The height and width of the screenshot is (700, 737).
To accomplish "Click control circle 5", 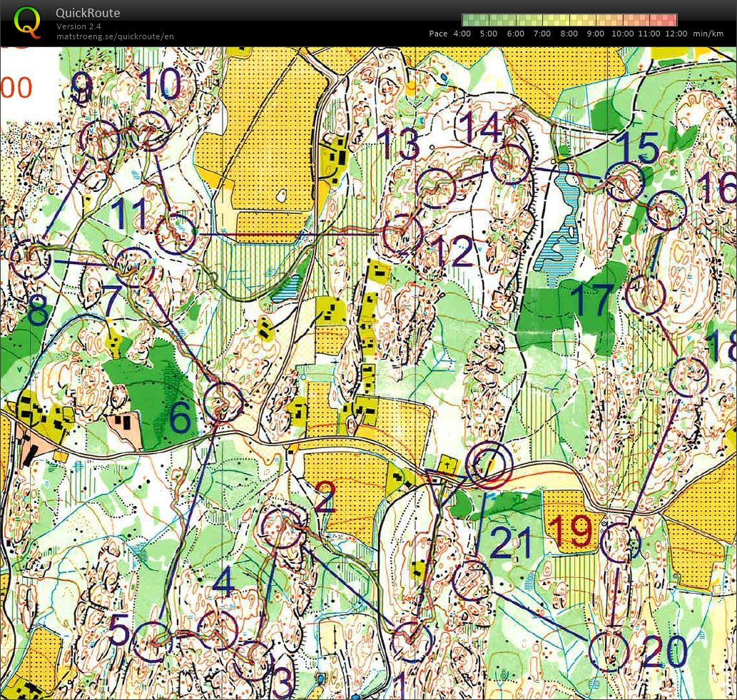I will click(153, 641).
